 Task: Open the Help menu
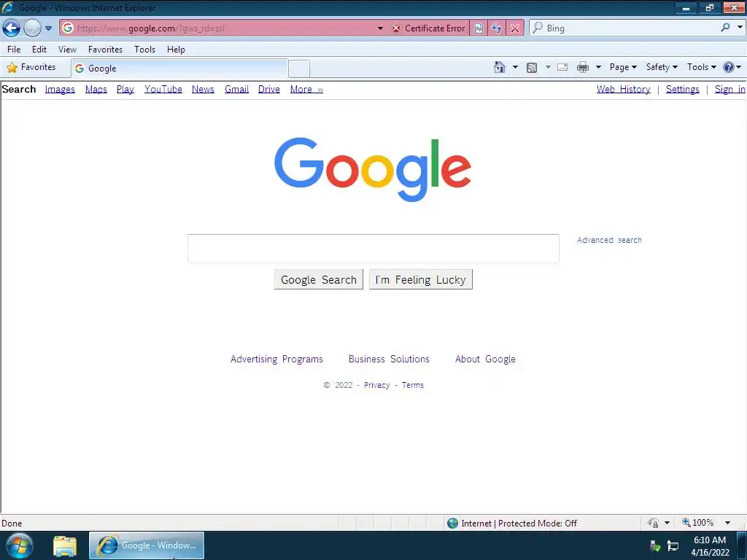(176, 50)
